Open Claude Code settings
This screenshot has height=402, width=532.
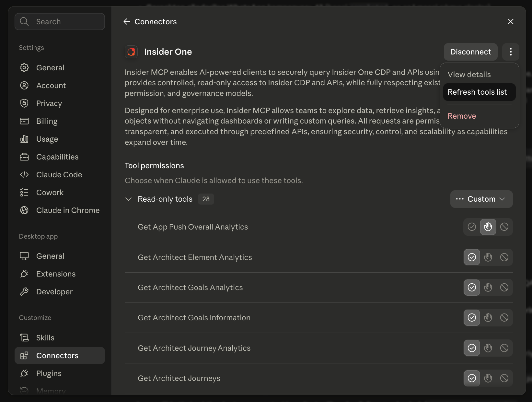pos(60,174)
